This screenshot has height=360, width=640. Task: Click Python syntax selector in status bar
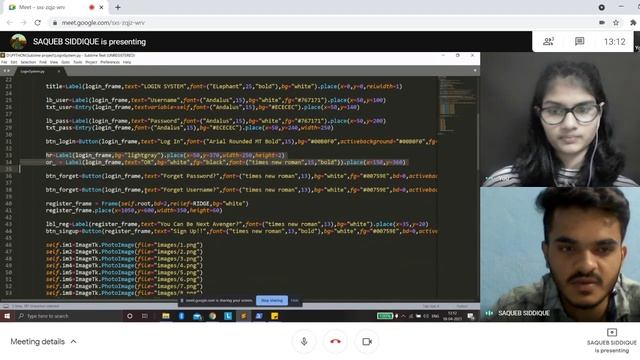coord(462,306)
